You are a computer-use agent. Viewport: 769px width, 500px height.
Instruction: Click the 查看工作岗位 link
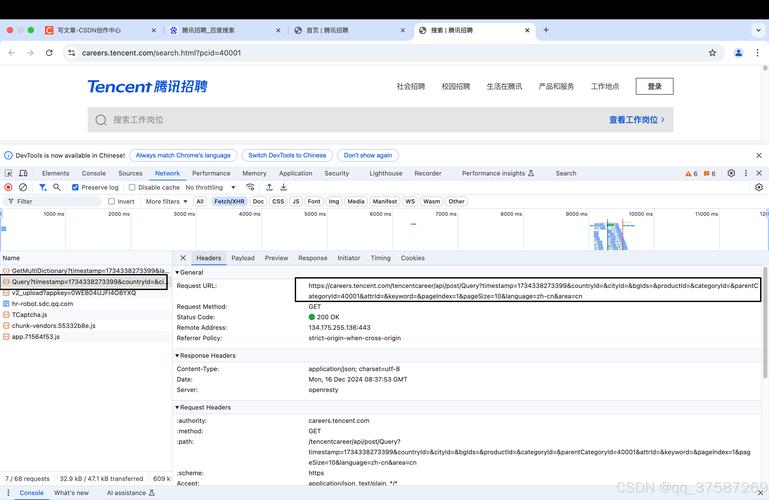point(637,120)
